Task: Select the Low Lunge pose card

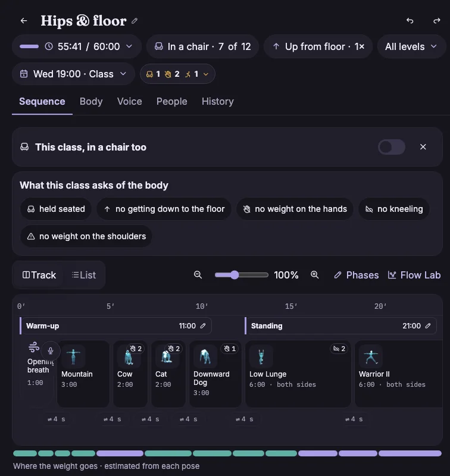Action: tap(298, 374)
